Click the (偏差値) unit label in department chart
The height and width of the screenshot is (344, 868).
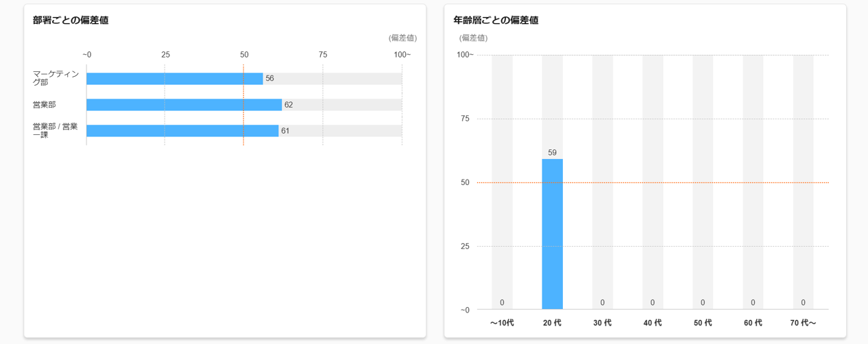click(402, 38)
